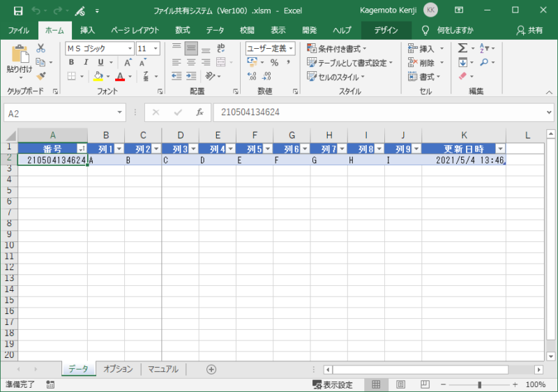The width and height of the screenshot is (558, 392).
Task: Click the Wrap Text icon
Action: pos(220,47)
